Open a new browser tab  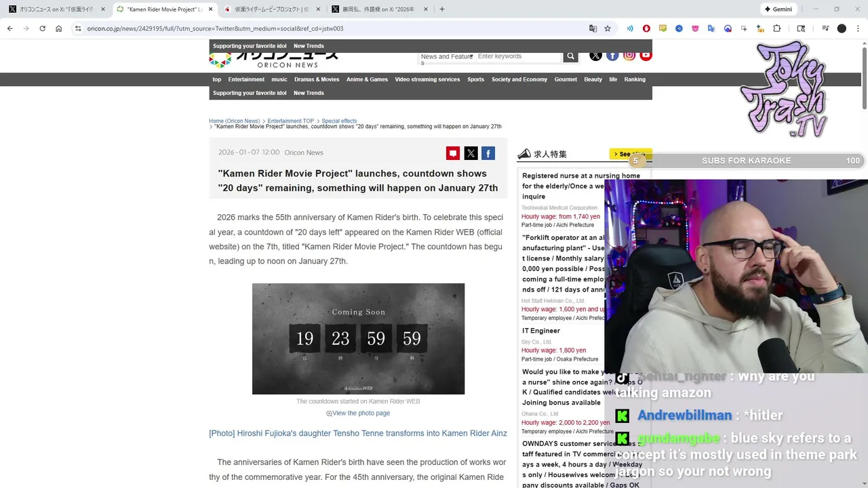tap(442, 9)
